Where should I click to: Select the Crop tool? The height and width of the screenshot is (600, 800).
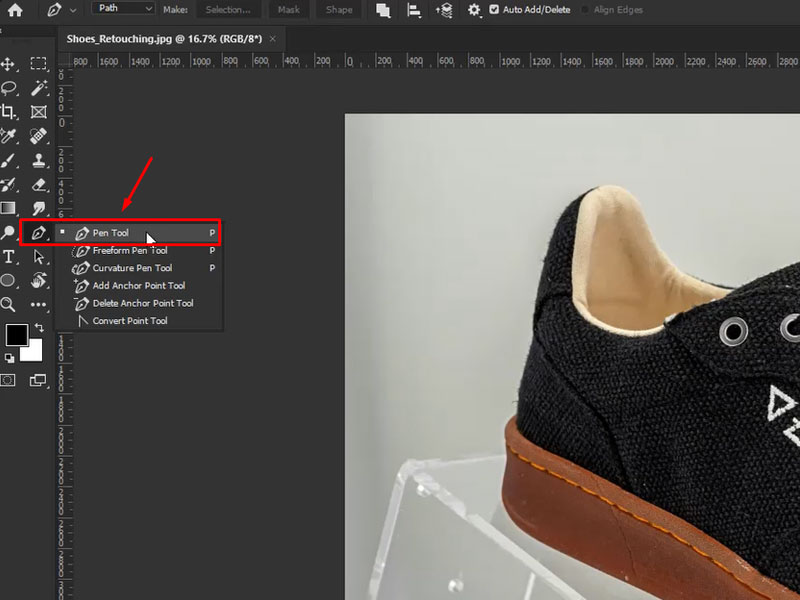[12, 112]
